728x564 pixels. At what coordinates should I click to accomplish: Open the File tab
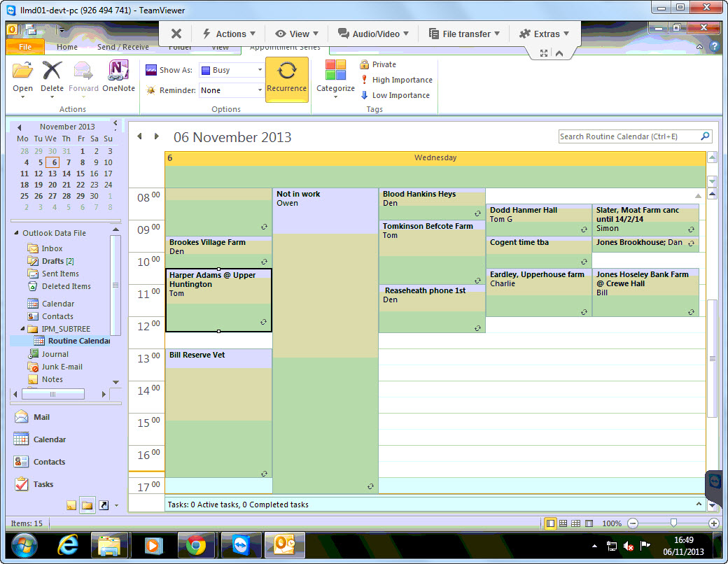[25, 47]
